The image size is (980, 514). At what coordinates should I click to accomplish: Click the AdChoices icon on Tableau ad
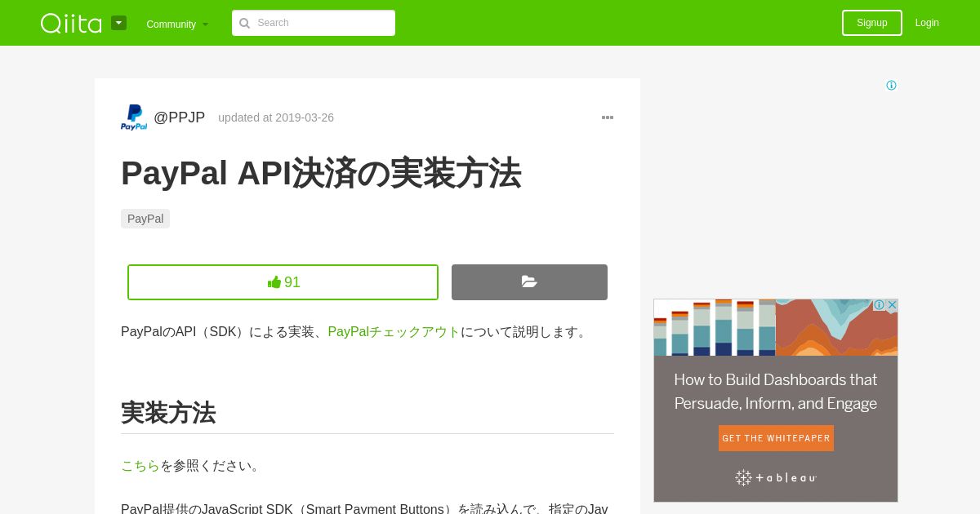point(879,304)
